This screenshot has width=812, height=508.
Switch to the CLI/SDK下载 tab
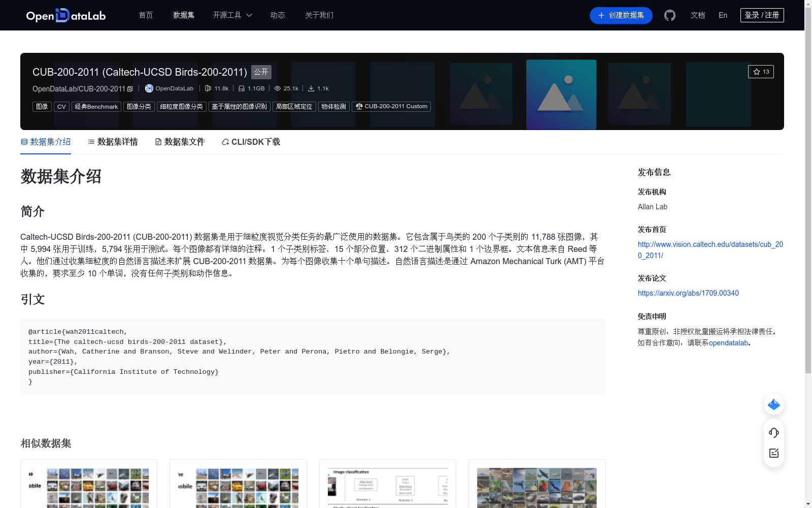coord(251,142)
